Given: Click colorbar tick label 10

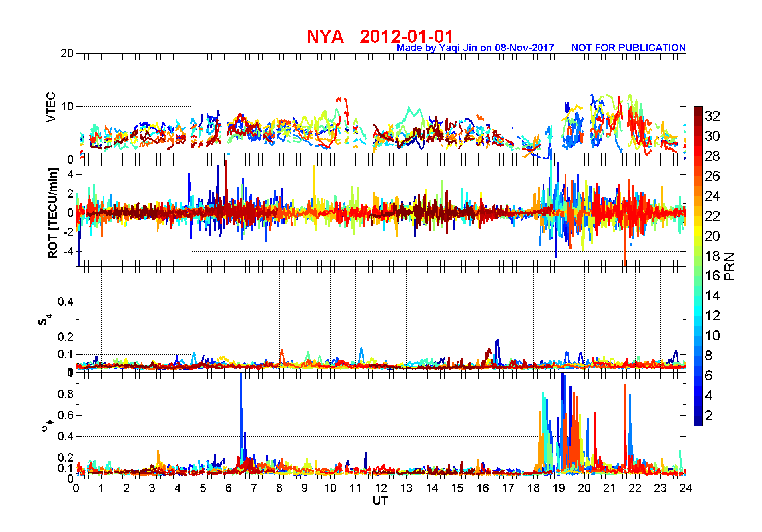Looking at the screenshot, I should pos(712,336).
